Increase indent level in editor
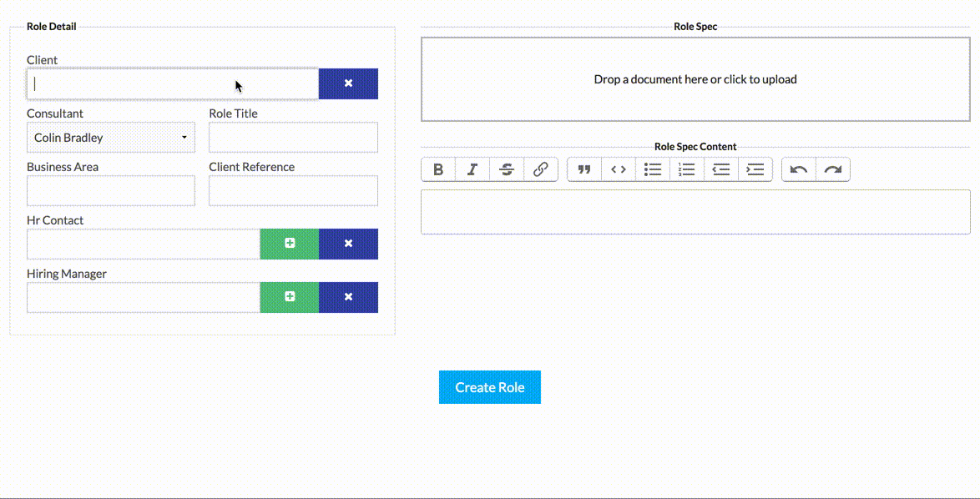The height and width of the screenshot is (499, 980). (755, 169)
